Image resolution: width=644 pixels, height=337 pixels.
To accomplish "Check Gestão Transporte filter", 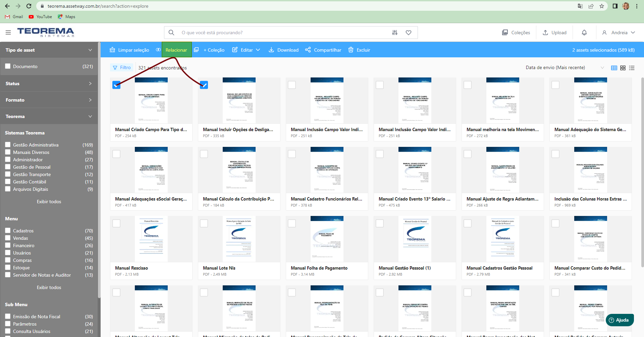I will [x=8, y=174].
